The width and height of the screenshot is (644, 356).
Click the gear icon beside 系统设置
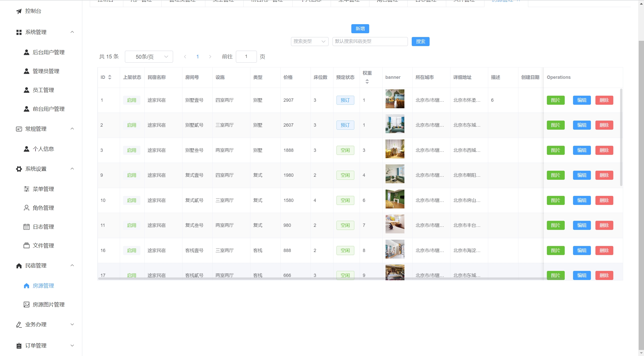tap(19, 169)
